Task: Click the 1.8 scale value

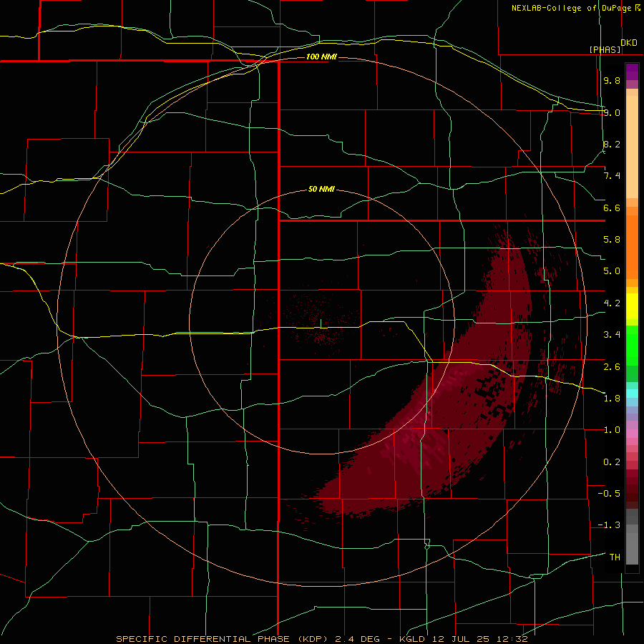Action: (612, 399)
